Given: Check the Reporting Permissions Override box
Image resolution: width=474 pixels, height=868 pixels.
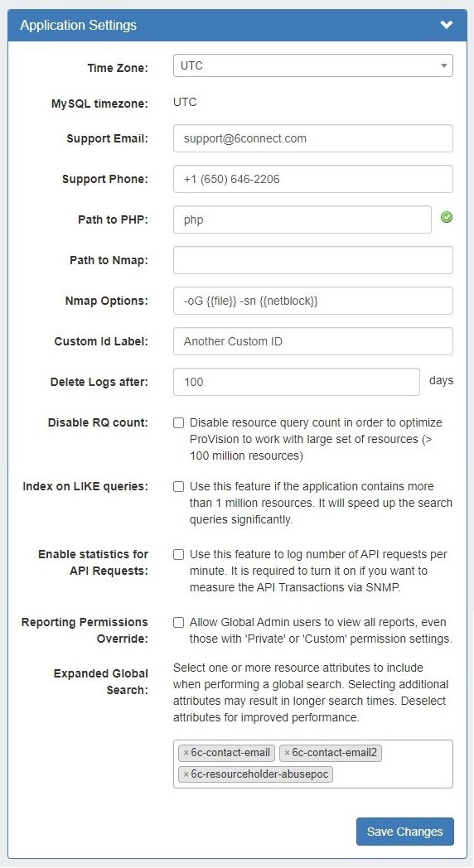Looking at the screenshot, I should (178, 623).
